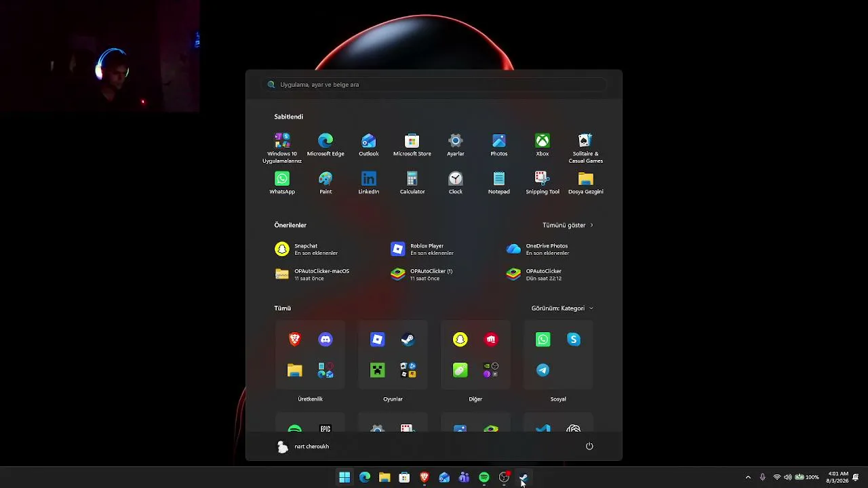868x488 pixels.
Task: Open the LinkedIn pinned app
Action: point(369,183)
